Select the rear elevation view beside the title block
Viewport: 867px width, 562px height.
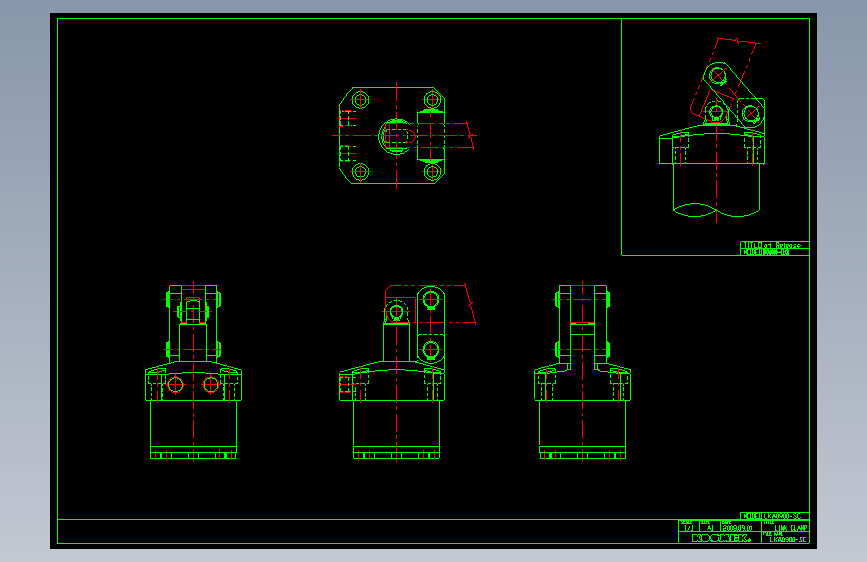[582, 371]
